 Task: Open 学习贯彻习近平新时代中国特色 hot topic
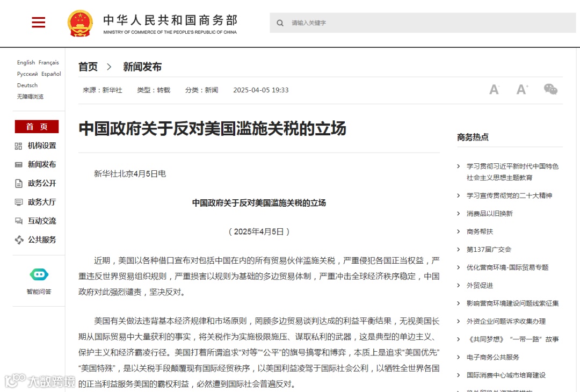click(512, 172)
